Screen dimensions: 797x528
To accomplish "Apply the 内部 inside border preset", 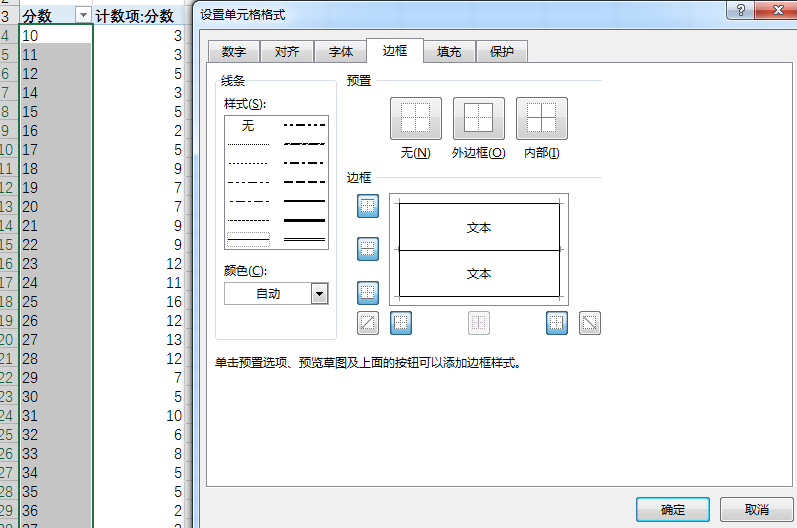I will coord(541,118).
